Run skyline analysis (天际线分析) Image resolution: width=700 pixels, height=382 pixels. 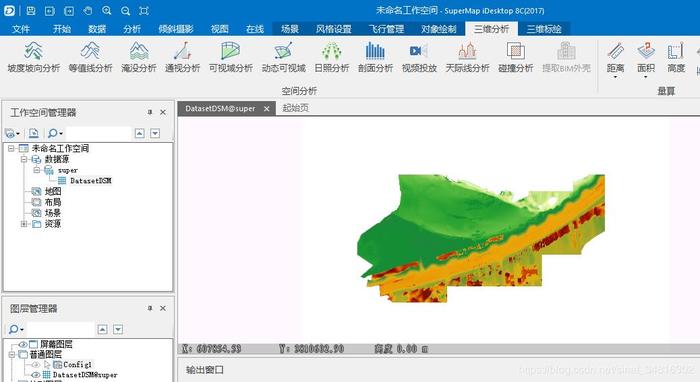click(x=467, y=57)
